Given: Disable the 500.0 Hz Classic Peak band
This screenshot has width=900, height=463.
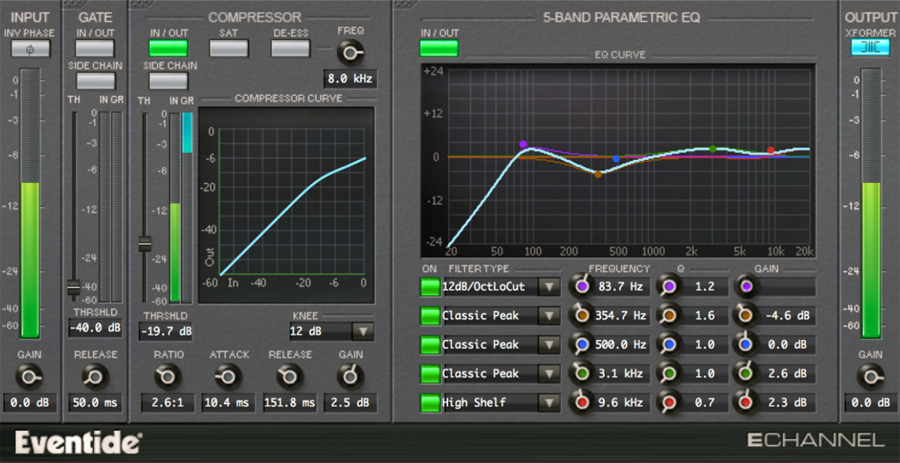Looking at the screenshot, I should point(430,345).
